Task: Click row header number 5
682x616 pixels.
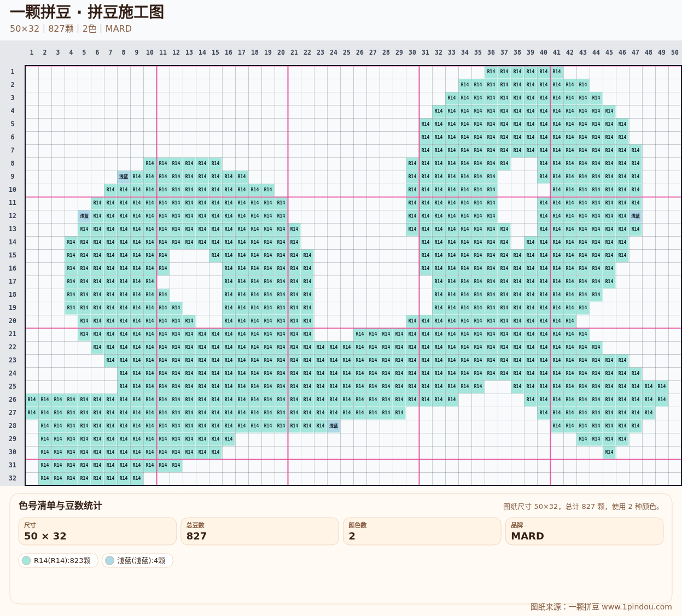Action: point(13,124)
